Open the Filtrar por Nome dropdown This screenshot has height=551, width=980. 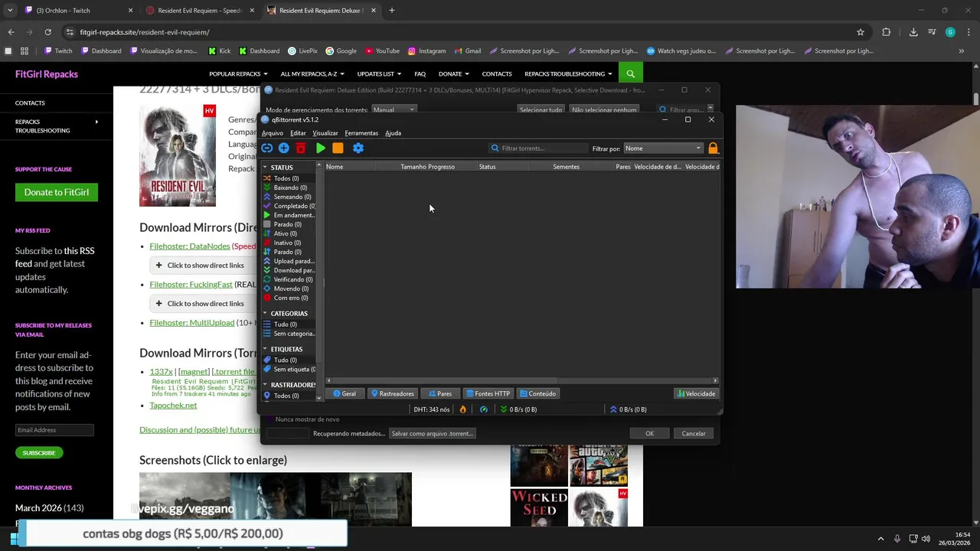pos(663,148)
